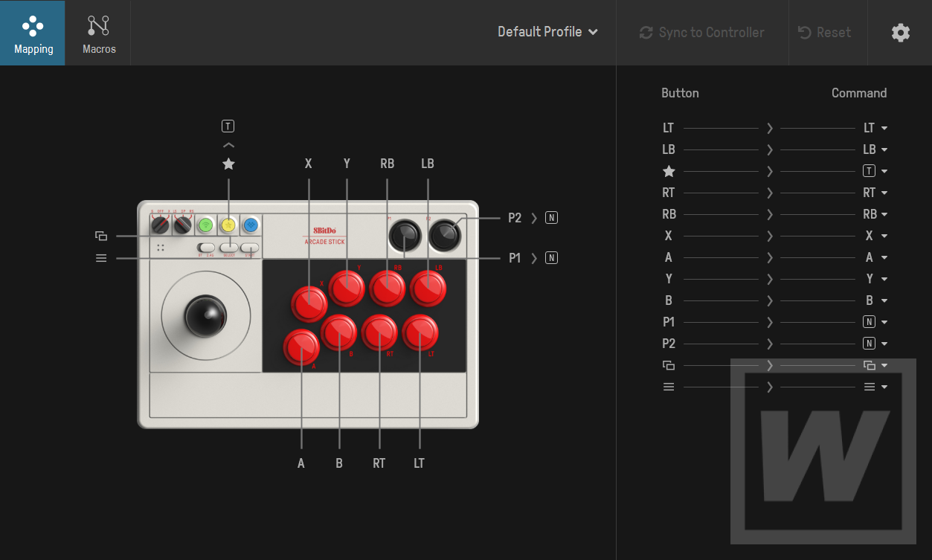Click the N badge beside diagram label P1
Image resolution: width=932 pixels, height=560 pixels.
point(551,258)
